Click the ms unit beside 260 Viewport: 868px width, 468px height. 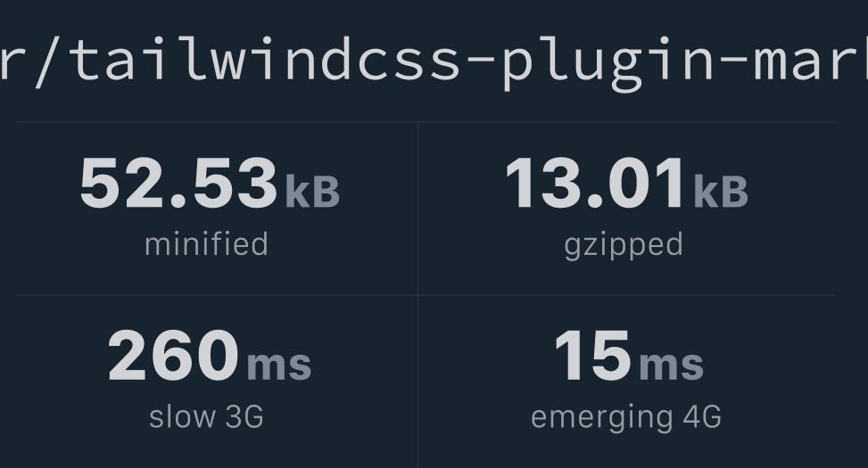(x=279, y=365)
